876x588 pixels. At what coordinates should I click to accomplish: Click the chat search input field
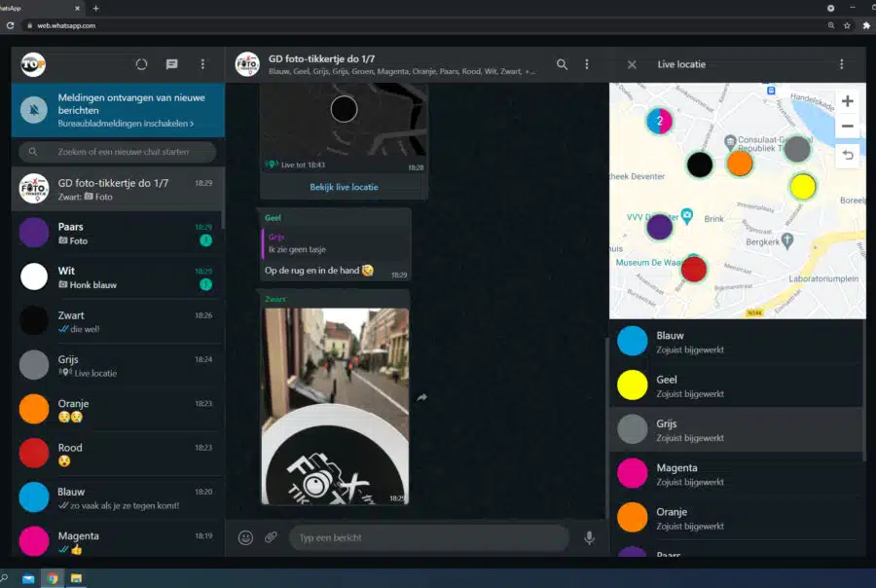point(122,152)
